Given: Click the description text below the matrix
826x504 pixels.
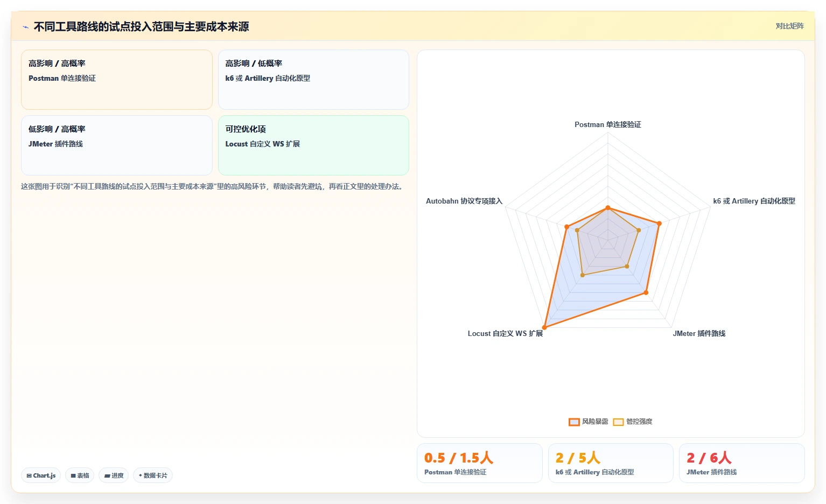Looking at the screenshot, I should (213, 186).
